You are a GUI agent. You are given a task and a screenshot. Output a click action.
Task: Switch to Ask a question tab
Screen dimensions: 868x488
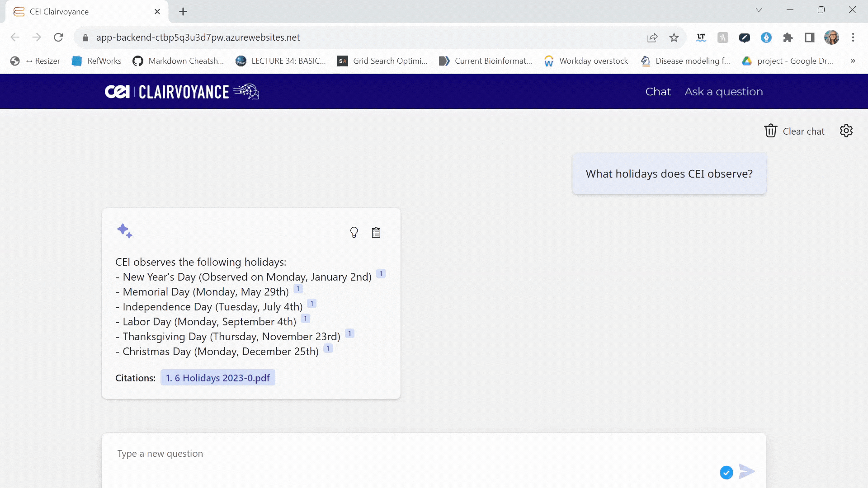[723, 92]
